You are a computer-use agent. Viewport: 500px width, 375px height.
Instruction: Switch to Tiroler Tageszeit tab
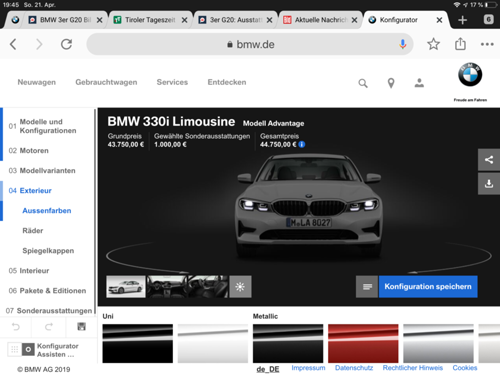pyautogui.click(x=150, y=20)
